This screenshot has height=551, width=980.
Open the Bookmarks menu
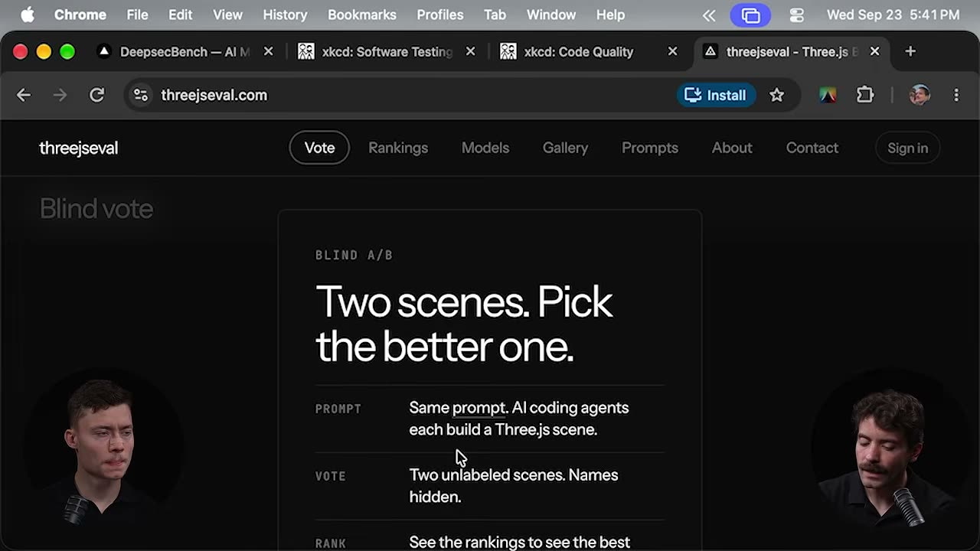(362, 15)
